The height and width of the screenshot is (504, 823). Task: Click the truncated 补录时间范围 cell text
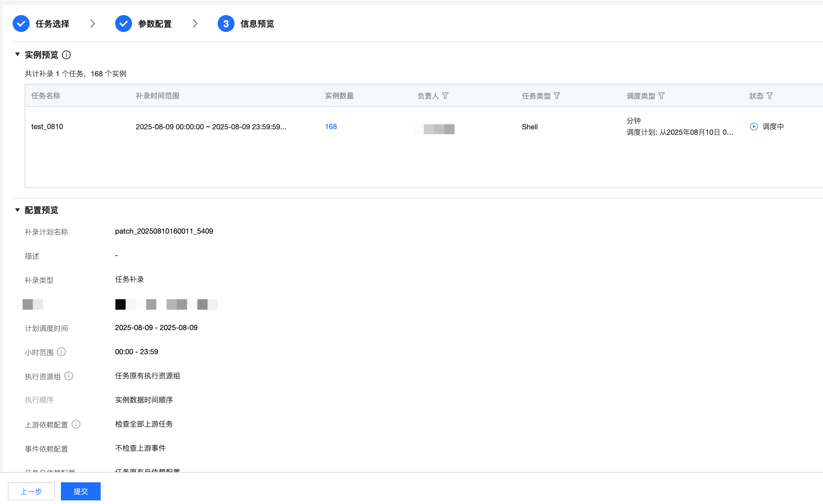pyautogui.click(x=211, y=127)
